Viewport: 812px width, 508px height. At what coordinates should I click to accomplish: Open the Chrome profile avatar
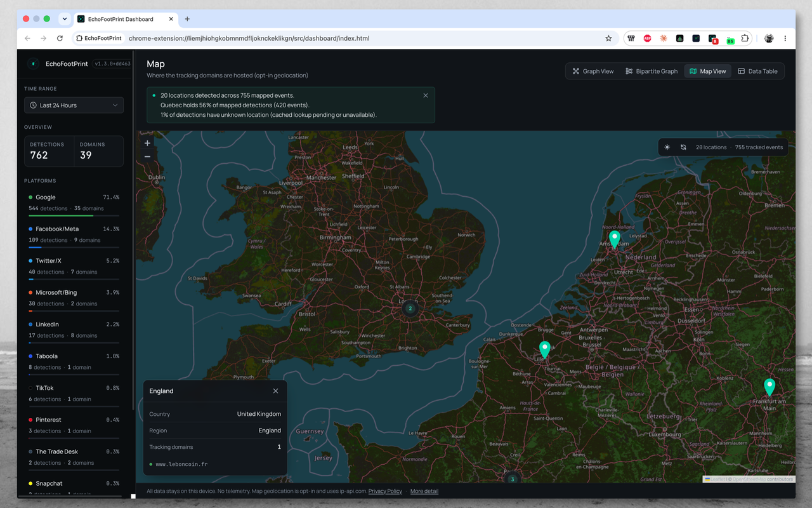coord(769,38)
